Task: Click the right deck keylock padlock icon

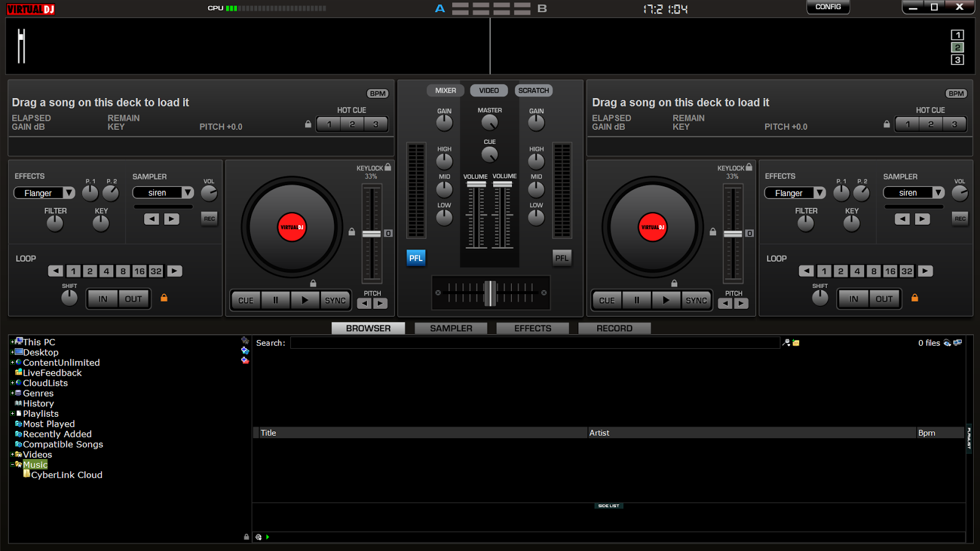Action: 748,167
